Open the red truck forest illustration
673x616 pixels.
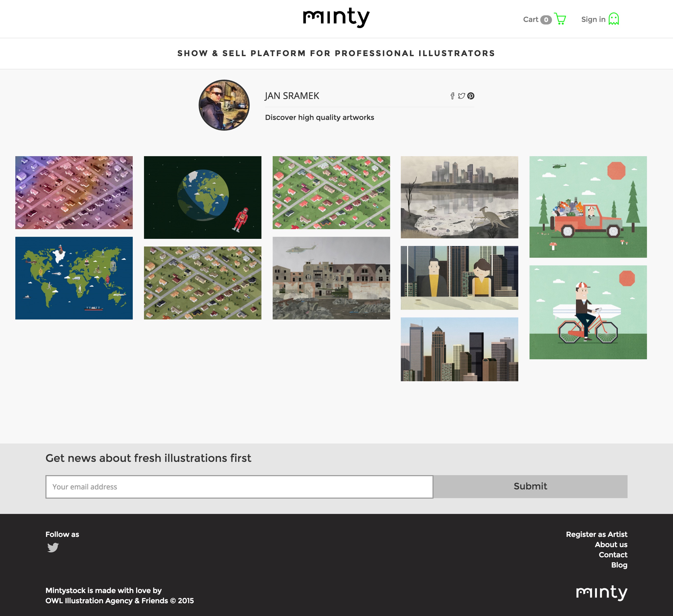click(x=588, y=207)
